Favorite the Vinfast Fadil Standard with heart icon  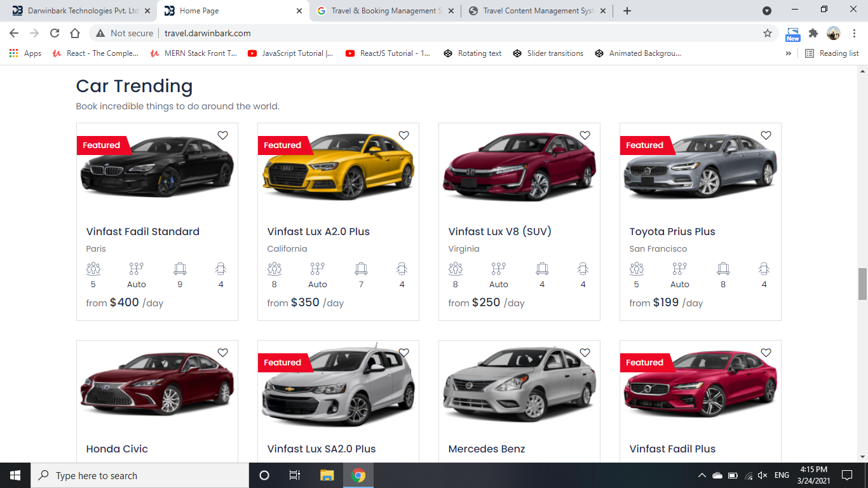(x=222, y=135)
